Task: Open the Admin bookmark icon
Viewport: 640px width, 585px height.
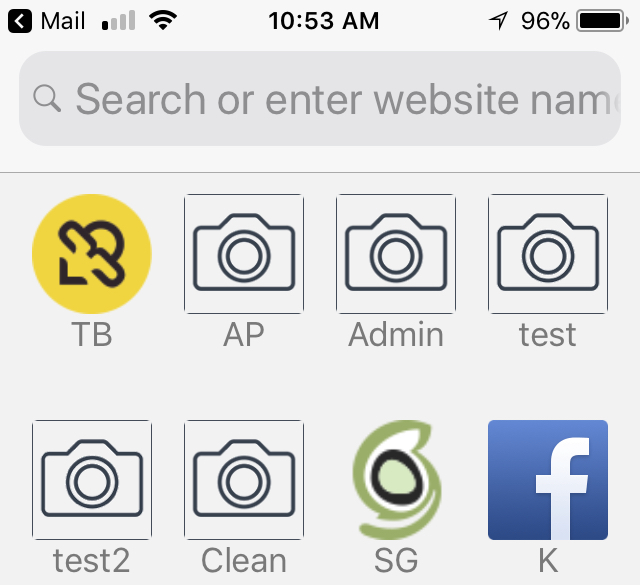Action: point(396,254)
